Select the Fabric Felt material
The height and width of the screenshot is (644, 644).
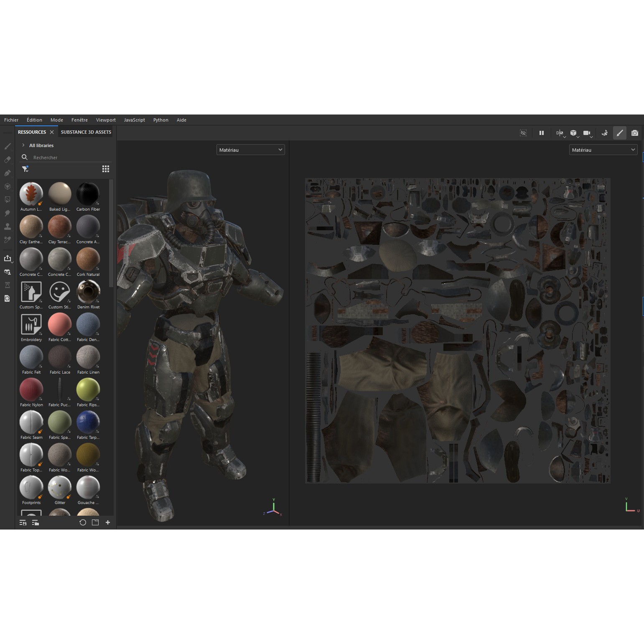(31, 360)
